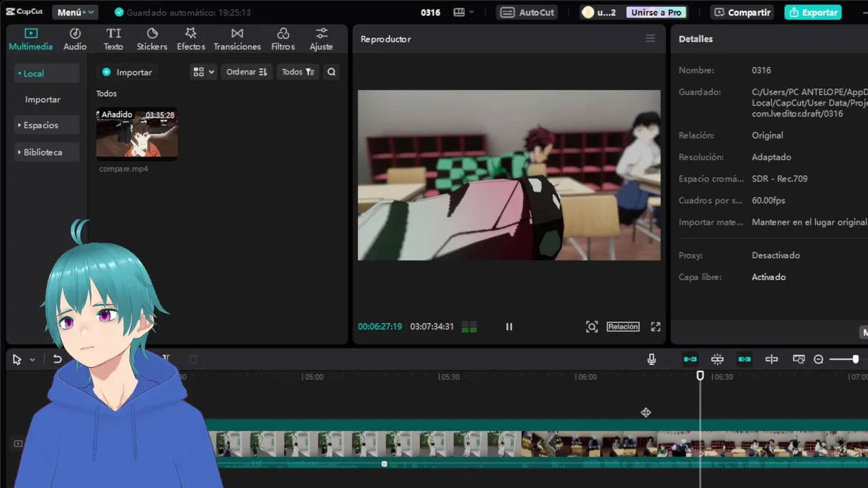Click the Detalles panel title

click(x=696, y=39)
